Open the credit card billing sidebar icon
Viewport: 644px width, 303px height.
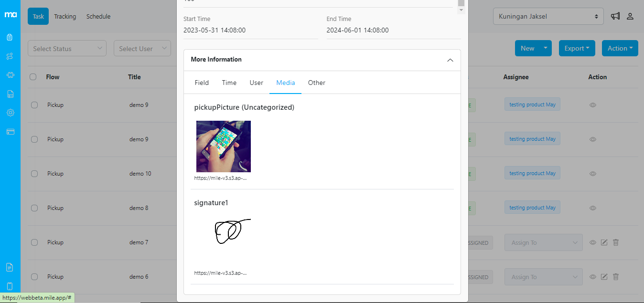pyautogui.click(x=10, y=132)
